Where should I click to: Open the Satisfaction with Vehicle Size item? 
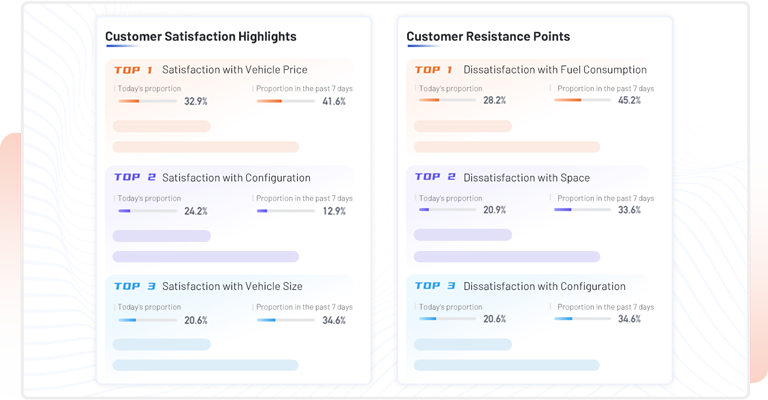click(x=232, y=286)
